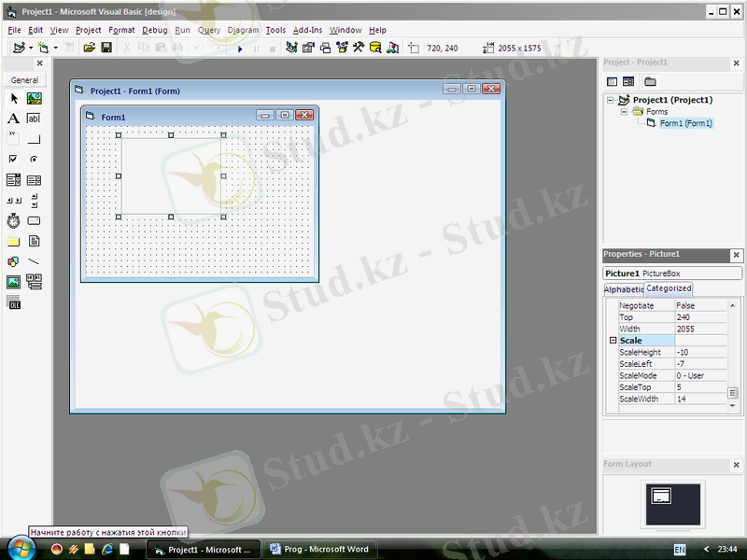Switch to Prog - Microsoft Word taskbar button
747x560 pixels.
point(319,549)
